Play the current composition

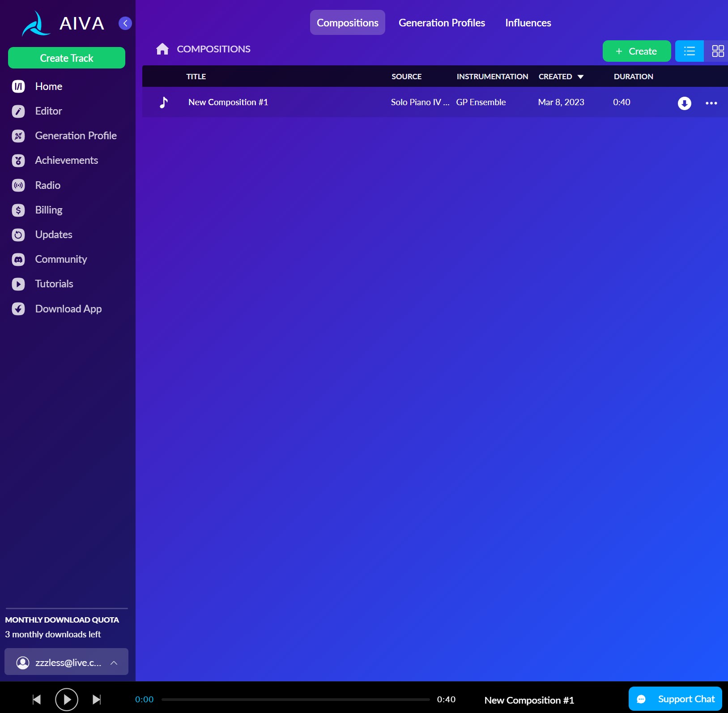point(67,700)
